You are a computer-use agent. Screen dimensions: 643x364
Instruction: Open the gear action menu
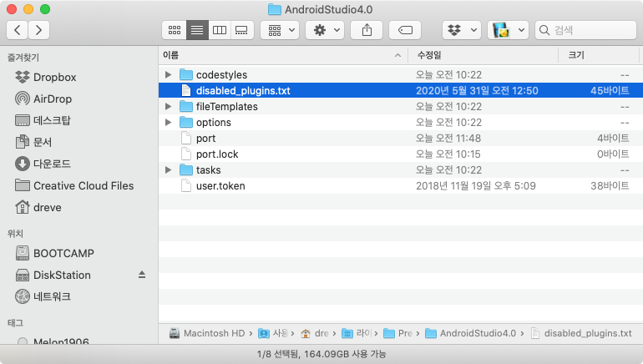326,30
